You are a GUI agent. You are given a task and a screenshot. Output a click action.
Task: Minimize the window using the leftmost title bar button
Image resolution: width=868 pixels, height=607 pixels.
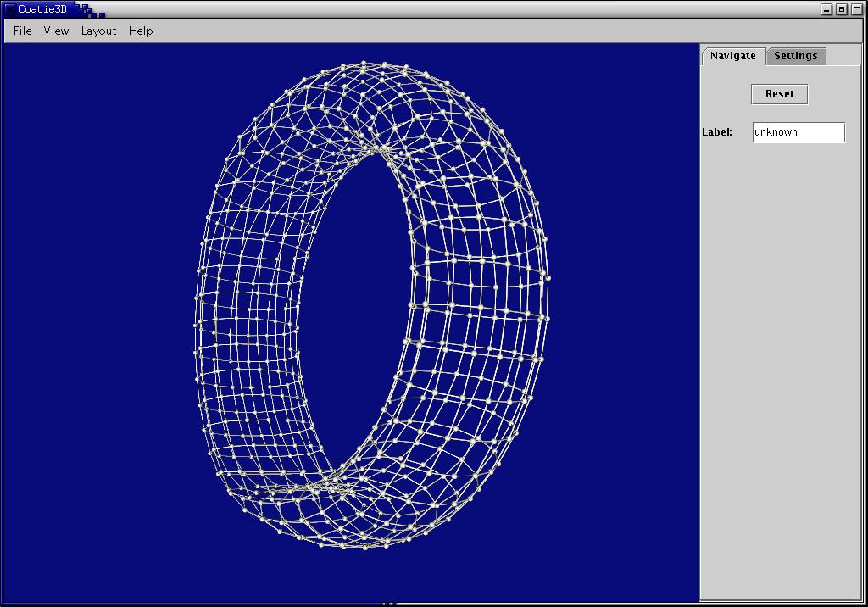[x=827, y=9]
